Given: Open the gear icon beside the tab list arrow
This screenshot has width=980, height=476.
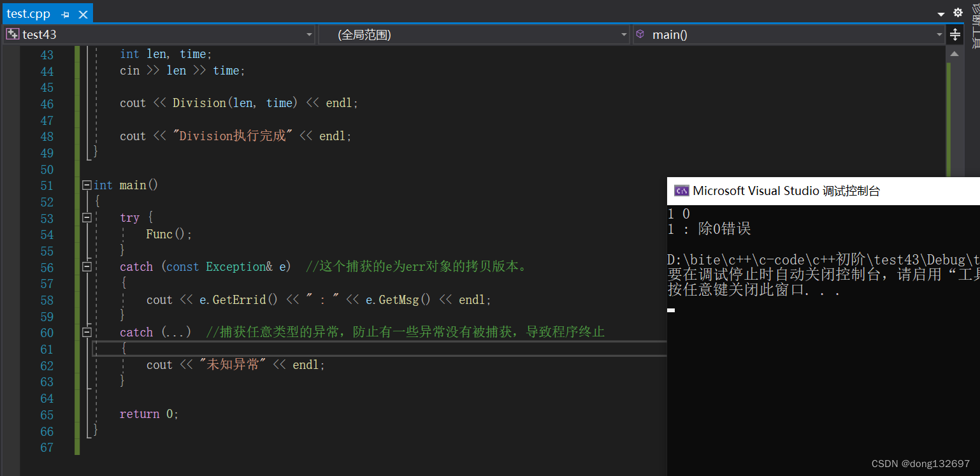Looking at the screenshot, I should tap(958, 13).
